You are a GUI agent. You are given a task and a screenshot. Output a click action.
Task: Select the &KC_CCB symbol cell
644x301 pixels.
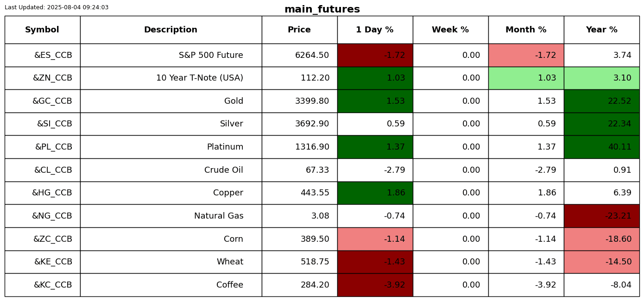[x=53, y=285]
